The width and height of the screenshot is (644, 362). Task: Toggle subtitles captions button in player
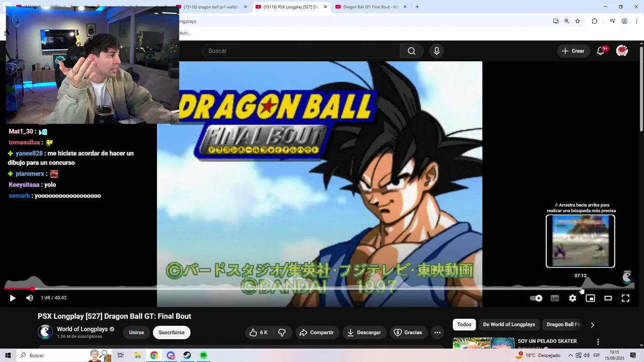tap(555, 298)
